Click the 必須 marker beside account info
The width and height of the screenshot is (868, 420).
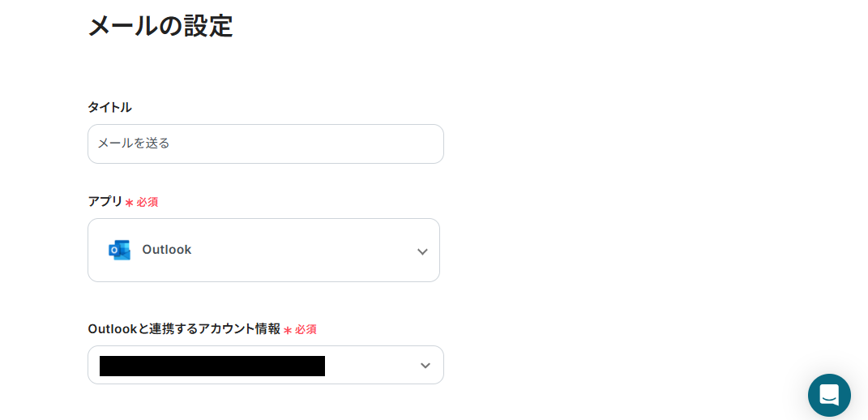point(306,329)
